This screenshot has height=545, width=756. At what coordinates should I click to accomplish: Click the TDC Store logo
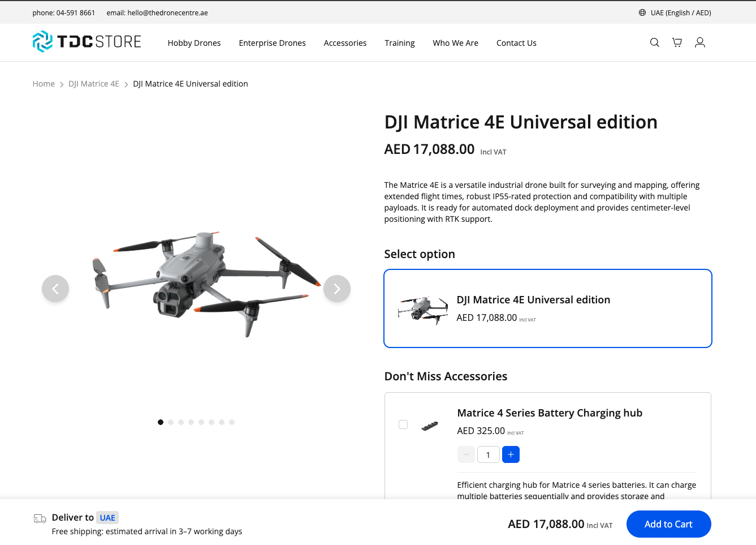tap(87, 42)
